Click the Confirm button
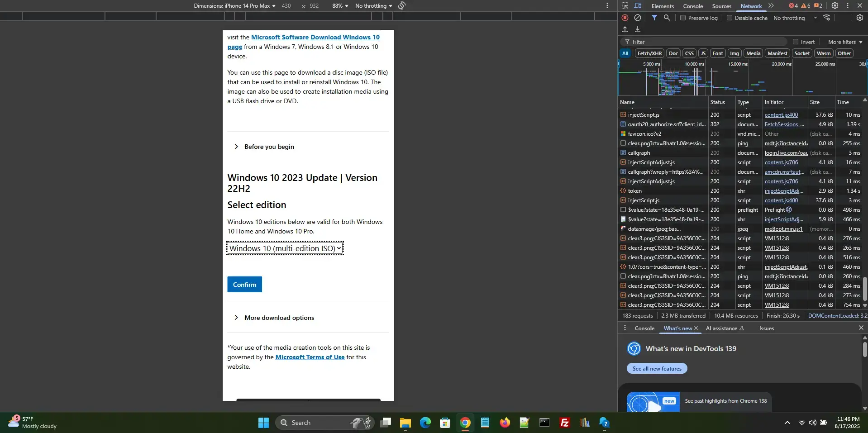The height and width of the screenshot is (433, 868). (x=244, y=284)
